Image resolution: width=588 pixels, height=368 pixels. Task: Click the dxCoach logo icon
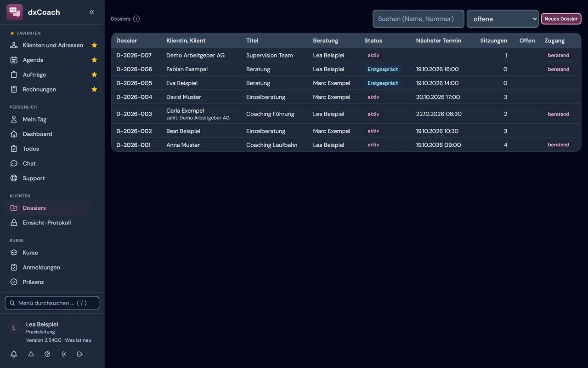[15, 12]
